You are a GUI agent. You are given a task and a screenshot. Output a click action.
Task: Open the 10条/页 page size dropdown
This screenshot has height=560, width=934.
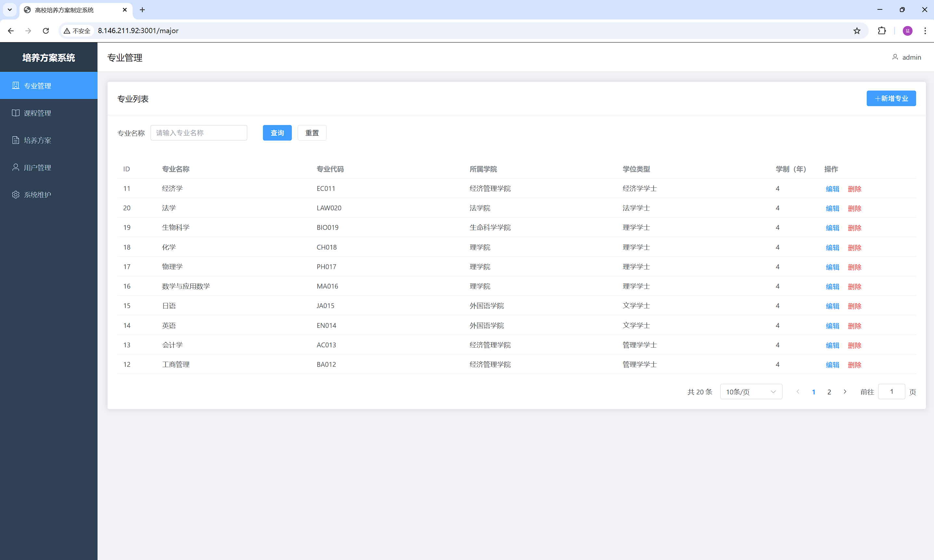pos(750,392)
